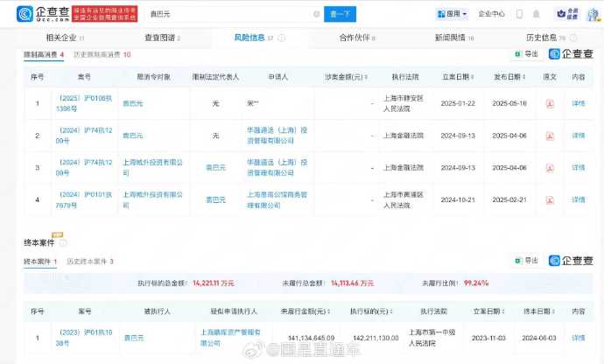Open the PDF original for row 4

coord(550,199)
